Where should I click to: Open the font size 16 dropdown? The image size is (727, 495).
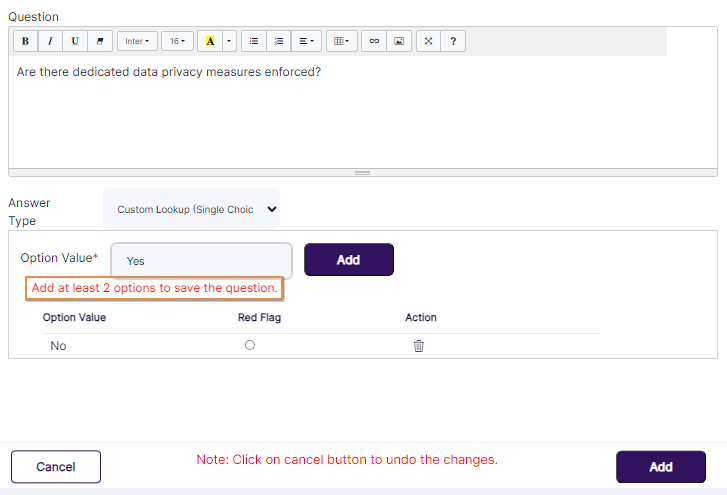tap(177, 41)
